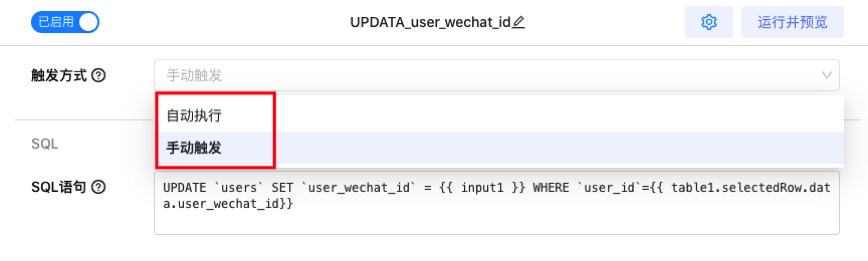Click the 运行并预览 button
The height and width of the screenshot is (261, 868).
[x=792, y=22]
